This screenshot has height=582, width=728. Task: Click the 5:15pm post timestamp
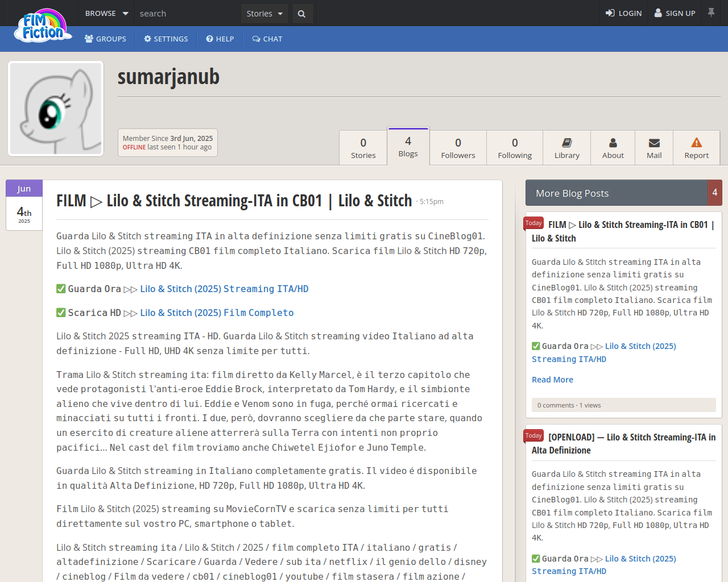[x=432, y=202]
